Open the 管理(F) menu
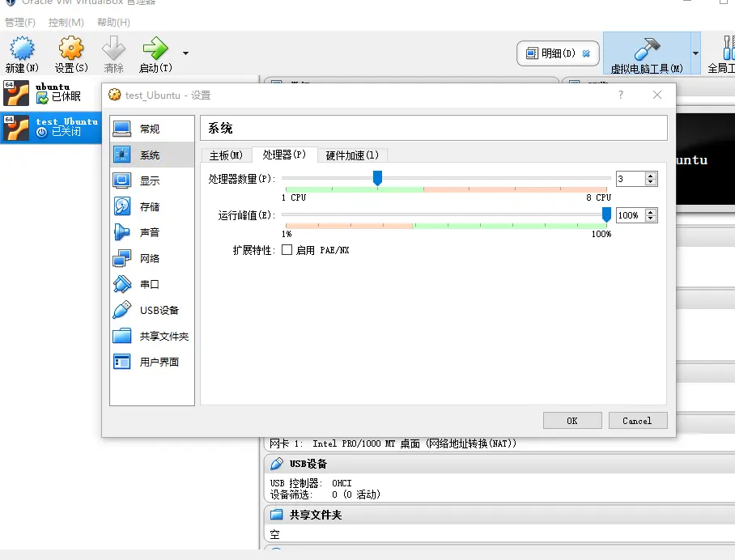This screenshot has width=735, height=560. (x=20, y=22)
